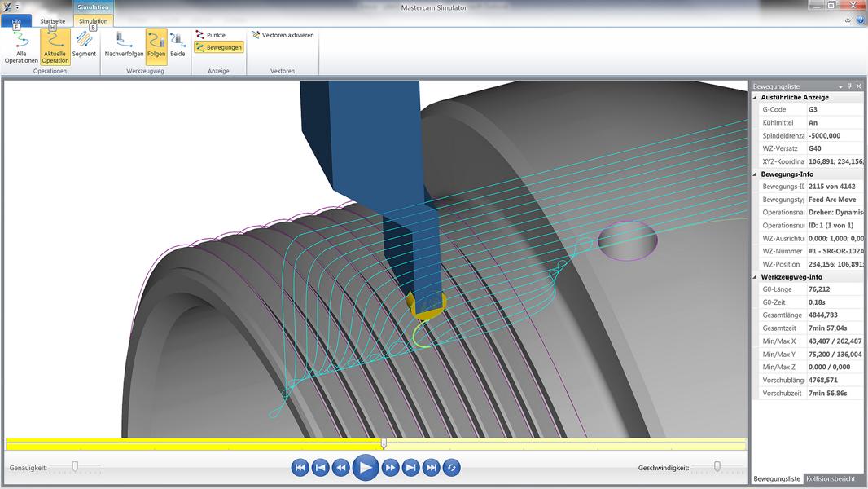Select Beide toolpath mode
This screenshot has height=489, width=868.
point(178,44)
